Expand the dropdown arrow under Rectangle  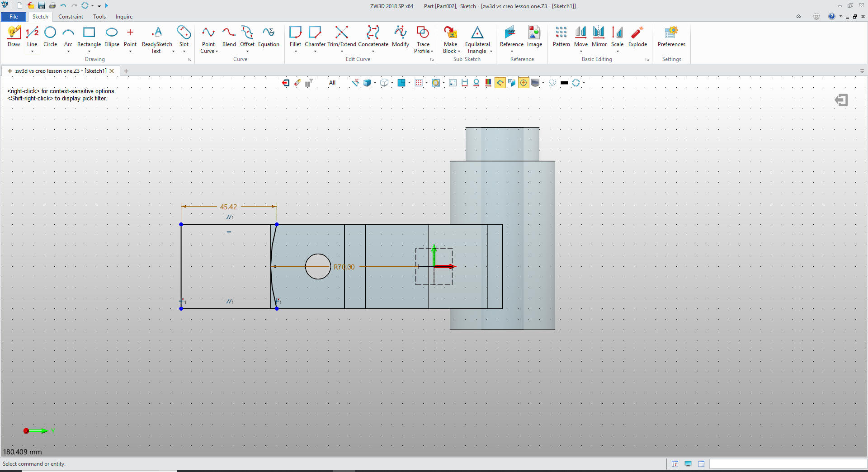[89, 52]
